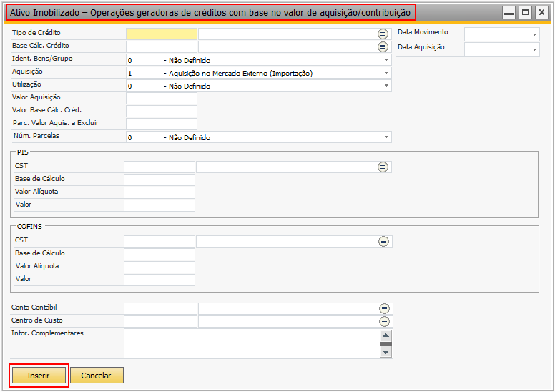Focus the COFINS Valor field
The image size is (555, 392).
click(x=159, y=280)
